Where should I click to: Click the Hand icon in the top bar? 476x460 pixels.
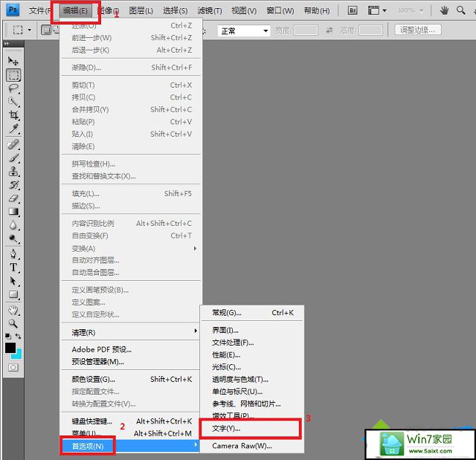[x=444, y=11]
